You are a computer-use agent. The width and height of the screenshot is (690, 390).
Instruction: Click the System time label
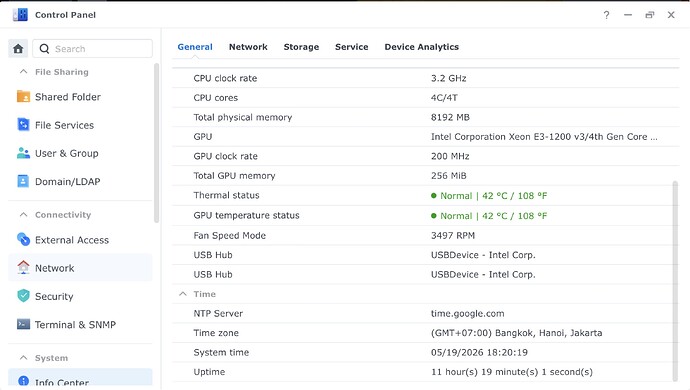pos(221,352)
